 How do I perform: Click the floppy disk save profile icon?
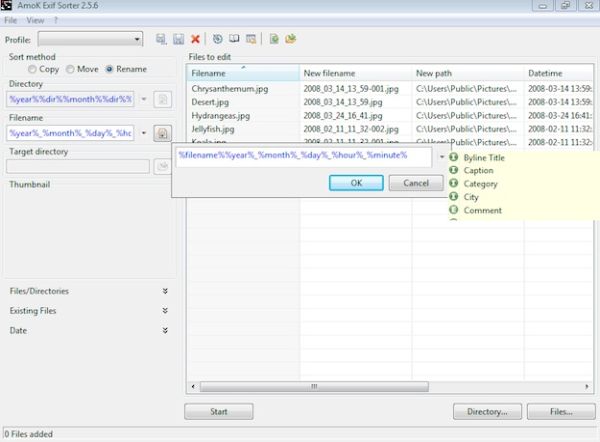coord(178,39)
